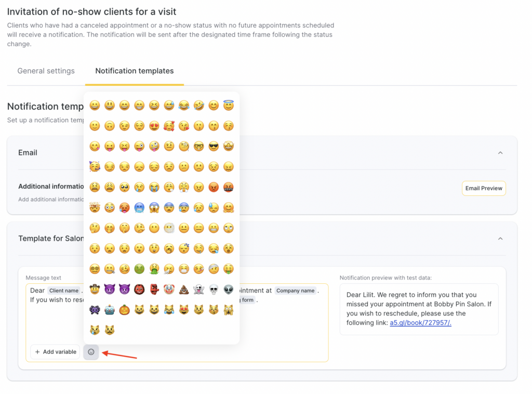Collapse the Email section chevron
The image size is (532, 394).
pyautogui.click(x=500, y=153)
